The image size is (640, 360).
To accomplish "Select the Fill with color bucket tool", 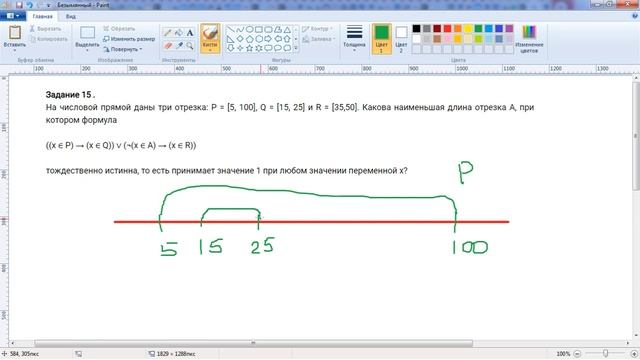I will 179,33.
